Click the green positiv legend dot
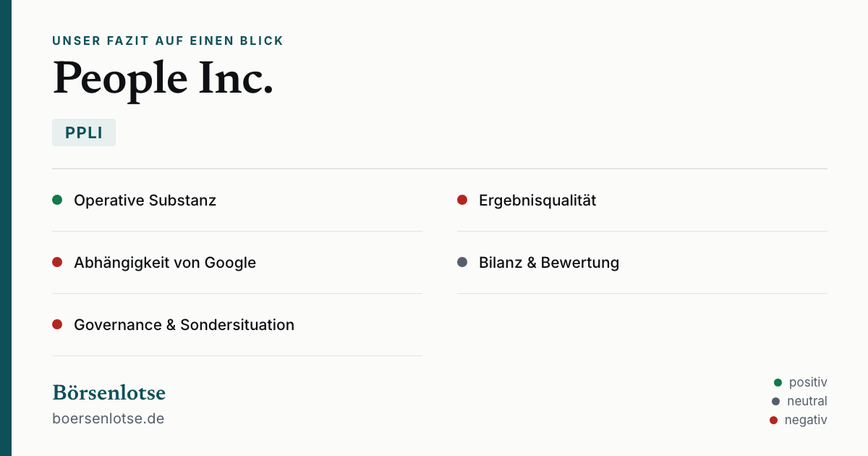 pos(778,382)
